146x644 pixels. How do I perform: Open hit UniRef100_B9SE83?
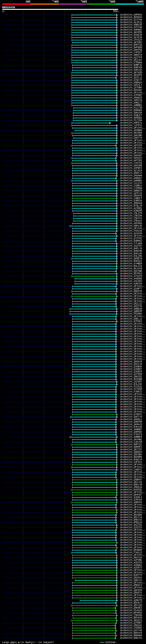point(131,17)
